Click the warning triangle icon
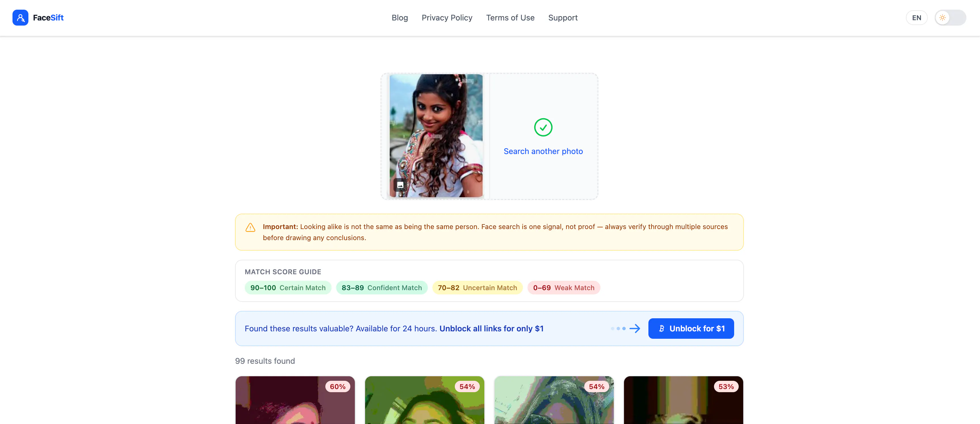980x424 pixels. (250, 227)
